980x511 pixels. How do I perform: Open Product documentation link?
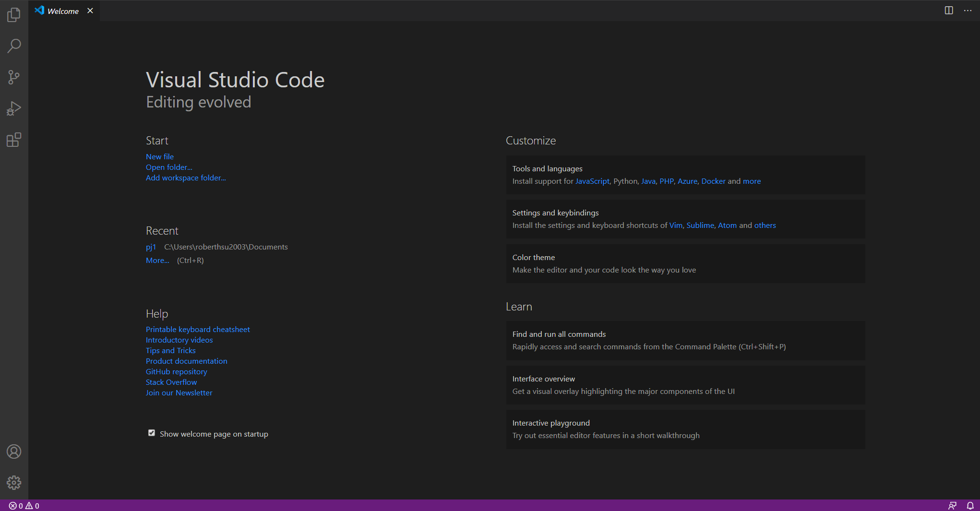186,361
